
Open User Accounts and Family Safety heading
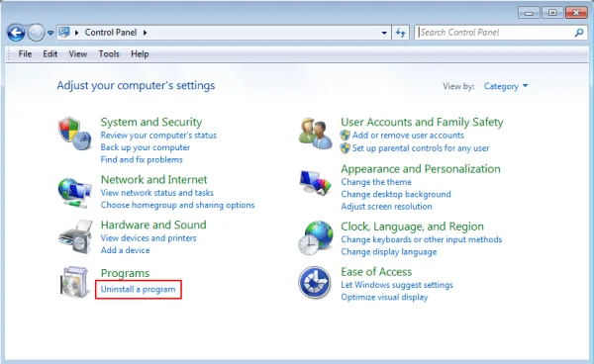click(x=422, y=122)
